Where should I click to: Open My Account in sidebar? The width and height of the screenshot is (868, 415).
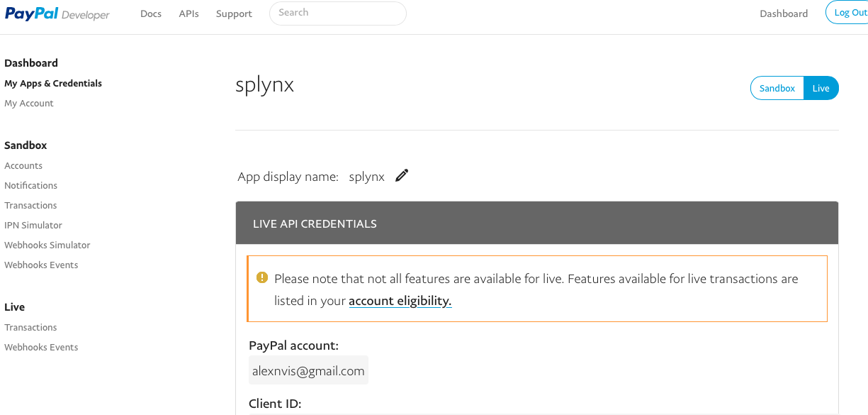(29, 103)
